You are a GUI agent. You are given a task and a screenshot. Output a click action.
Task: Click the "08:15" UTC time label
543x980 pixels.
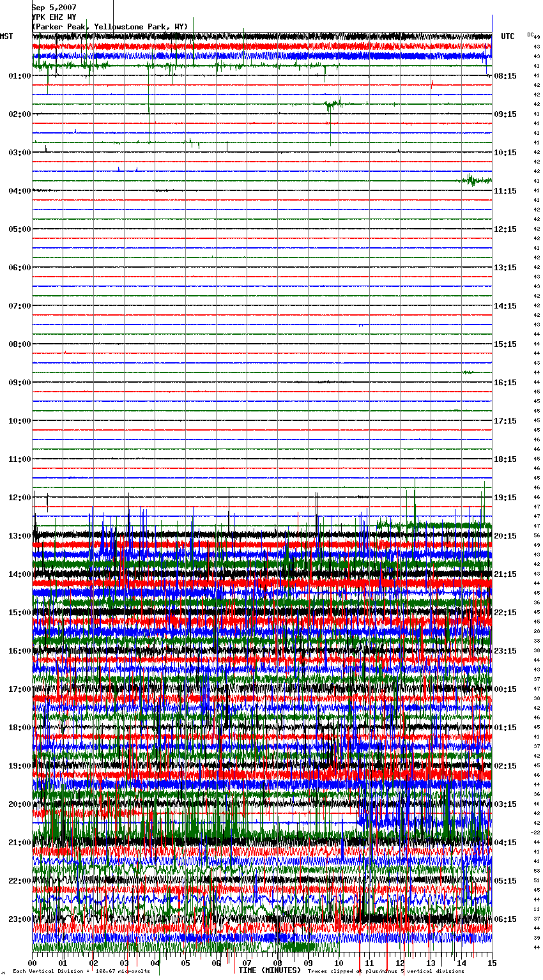[x=505, y=76]
